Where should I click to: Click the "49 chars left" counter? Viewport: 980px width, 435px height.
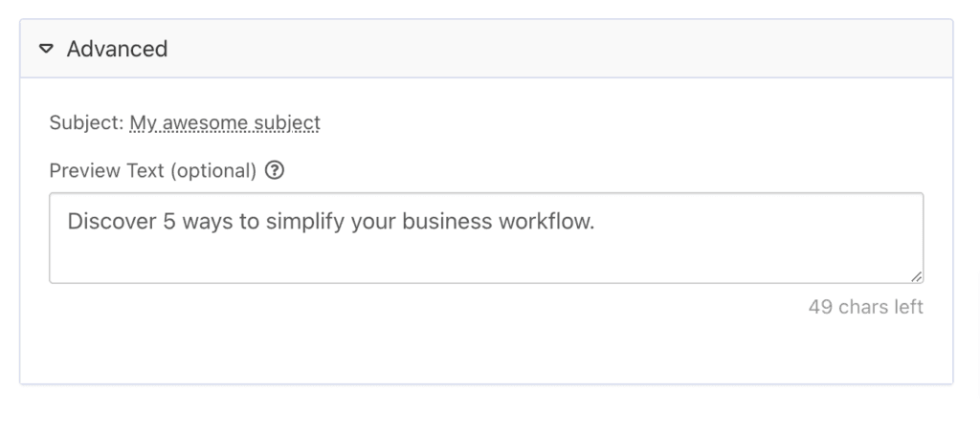click(865, 307)
